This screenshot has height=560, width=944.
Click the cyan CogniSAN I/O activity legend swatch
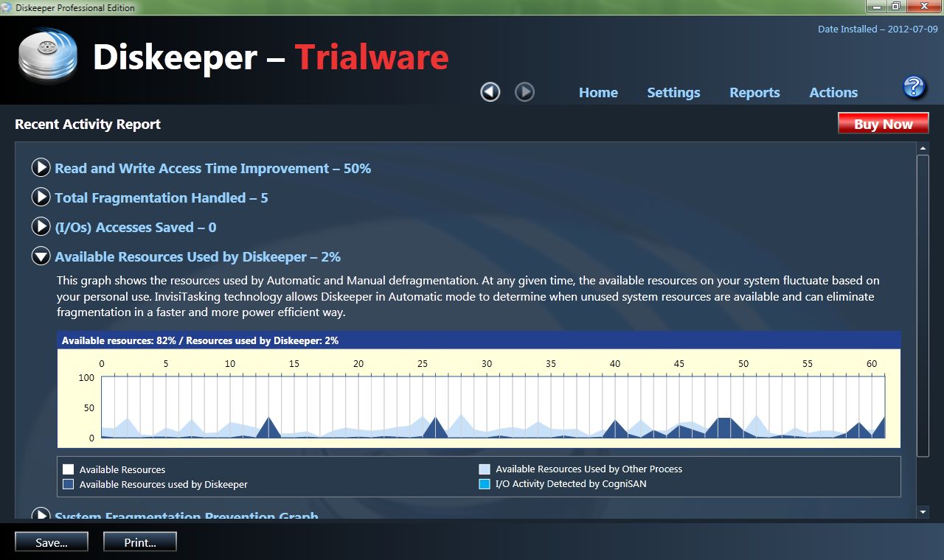click(x=485, y=484)
